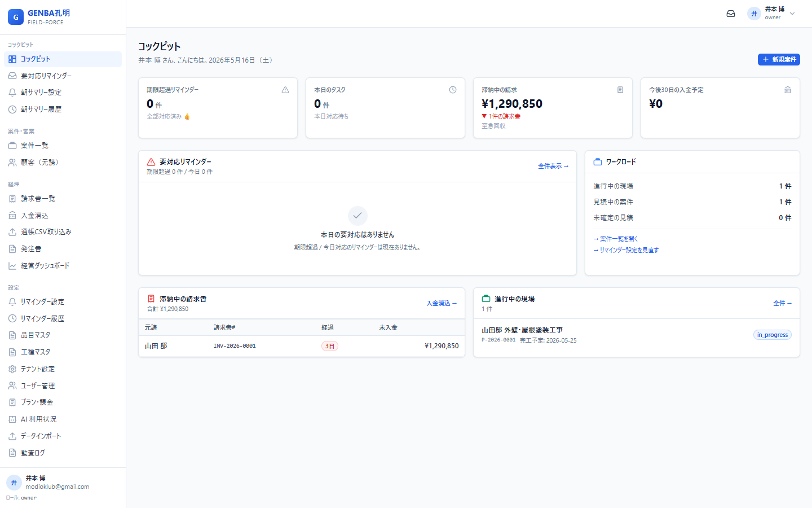Click the modioklub@gmail.com account at sidebar bottom

[57, 487]
